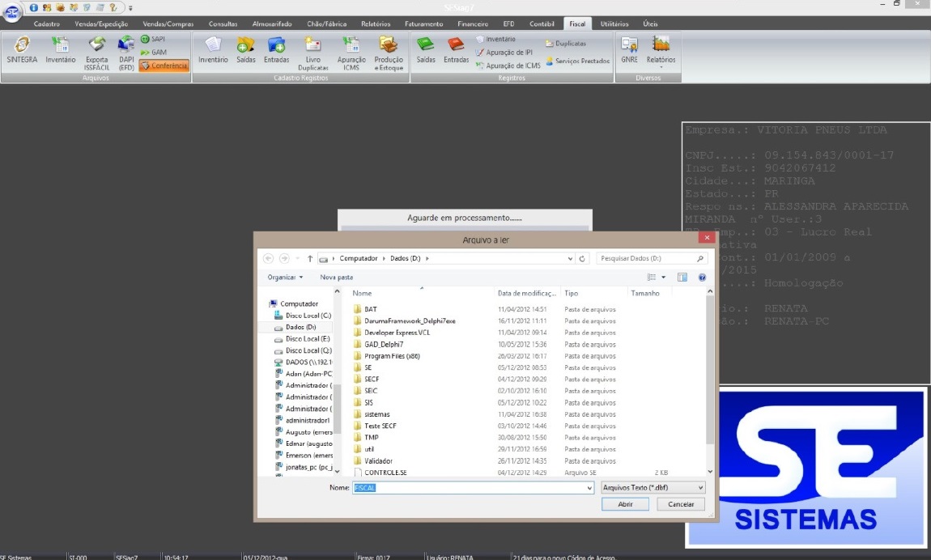The width and height of the screenshot is (931, 560).
Task: Click the Abrir button
Action: click(625, 503)
